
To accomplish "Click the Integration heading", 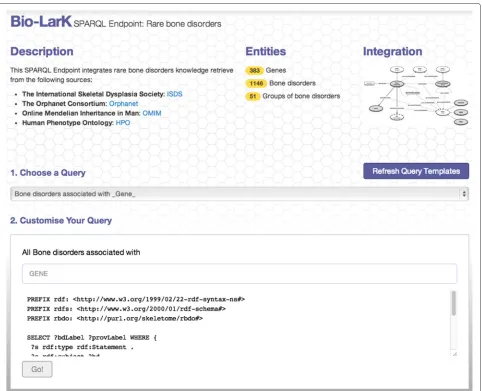I will click(392, 51).
